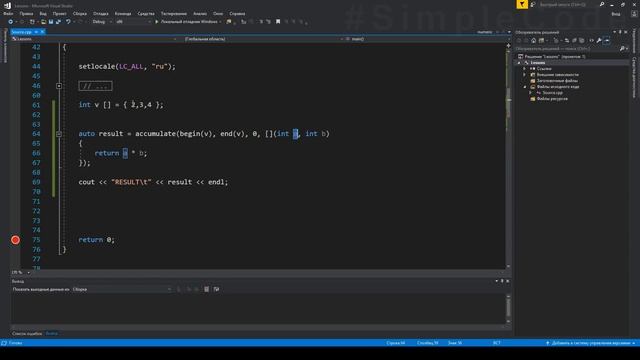Close the Source.cpp editor tab
Image resolution: width=640 pixels, height=360 pixels.
42,32
